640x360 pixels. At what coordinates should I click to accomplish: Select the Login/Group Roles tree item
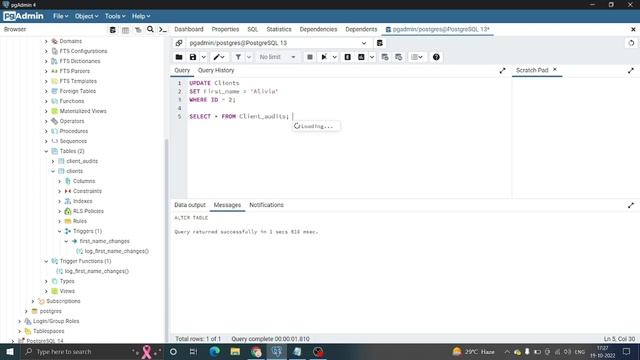(56, 321)
